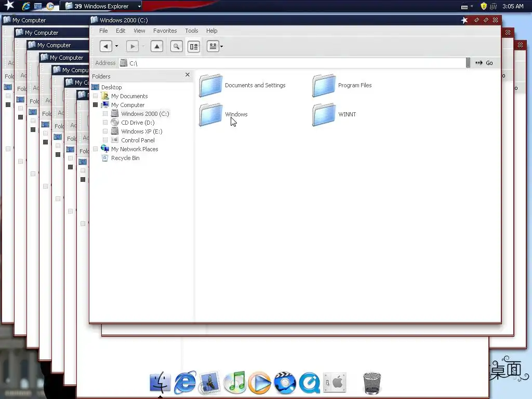Select the Windows folder icon
Image resolution: width=532 pixels, height=399 pixels.
coord(211,115)
